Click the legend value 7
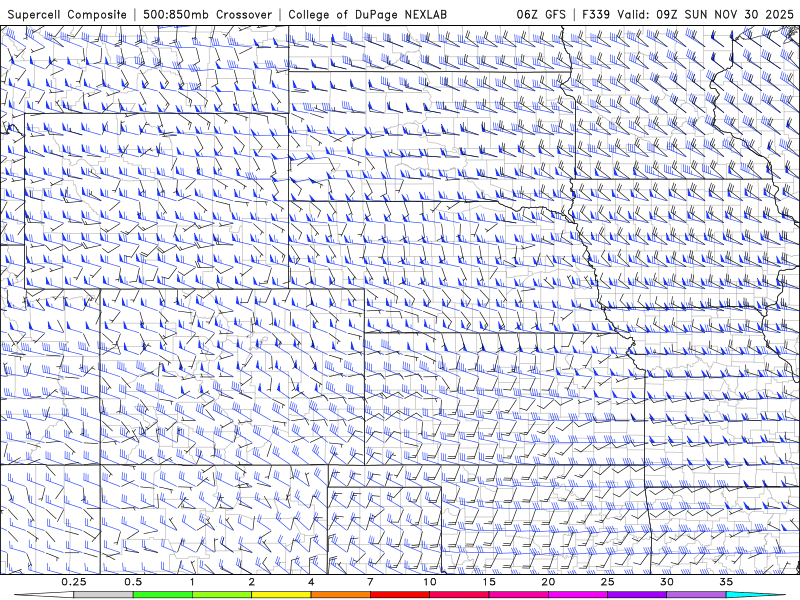The width and height of the screenshot is (800, 600). pos(370,582)
